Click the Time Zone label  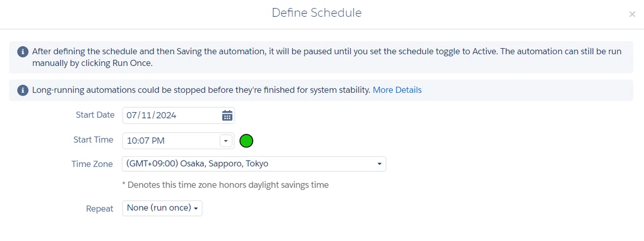pyautogui.click(x=92, y=164)
